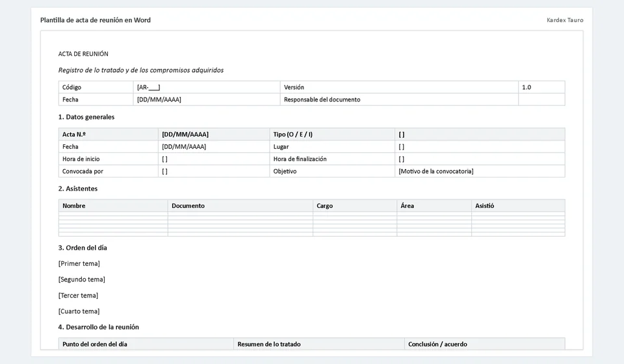This screenshot has height=364, width=624.
Task: Select the 'ACTA DE REUNIÓN' heading
Action: pos(83,54)
